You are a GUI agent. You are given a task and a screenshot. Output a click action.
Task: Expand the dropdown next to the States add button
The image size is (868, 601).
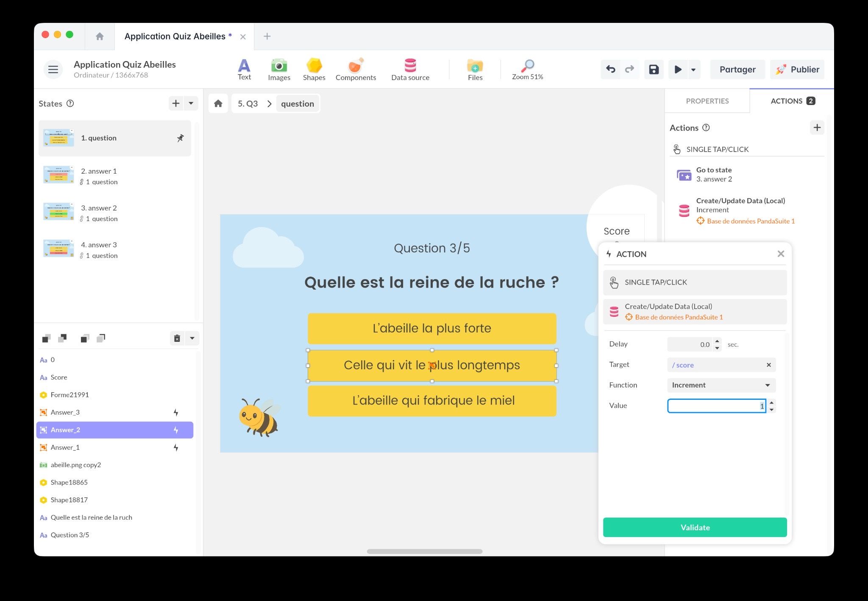(x=191, y=103)
